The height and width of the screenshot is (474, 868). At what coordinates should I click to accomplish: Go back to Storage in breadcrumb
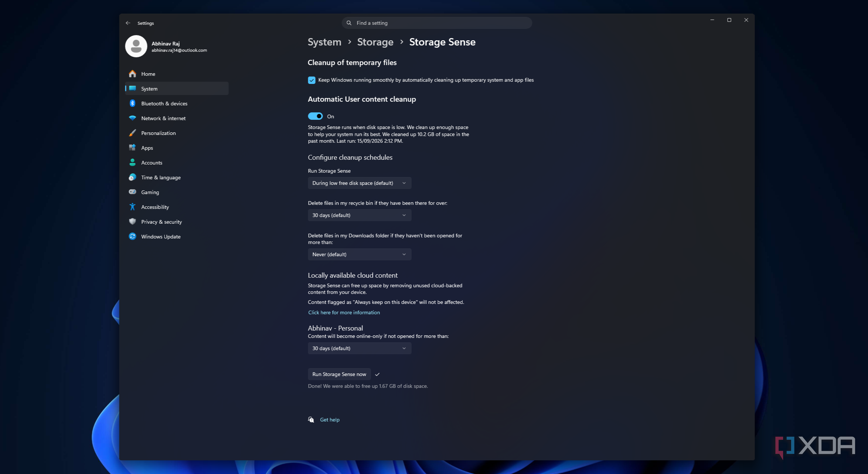pos(375,42)
